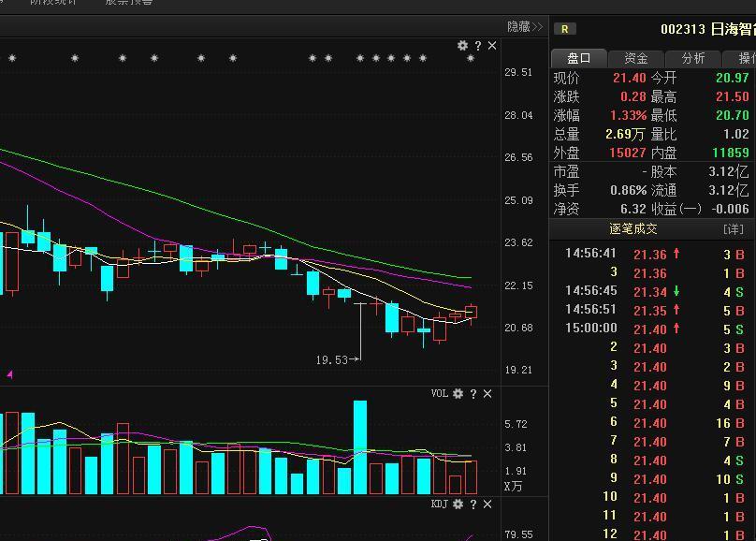
Task: Click the X万 volume unit label
Action: (x=513, y=487)
